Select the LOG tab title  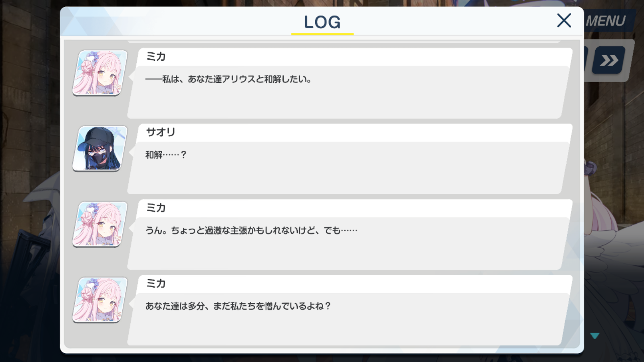pyautogui.click(x=322, y=22)
